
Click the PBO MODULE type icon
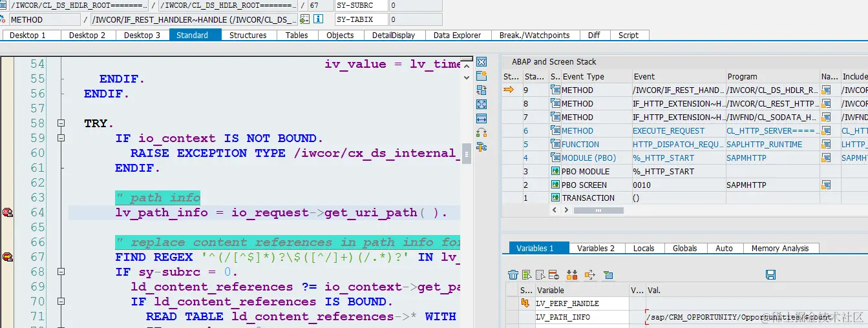[x=555, y=172]
